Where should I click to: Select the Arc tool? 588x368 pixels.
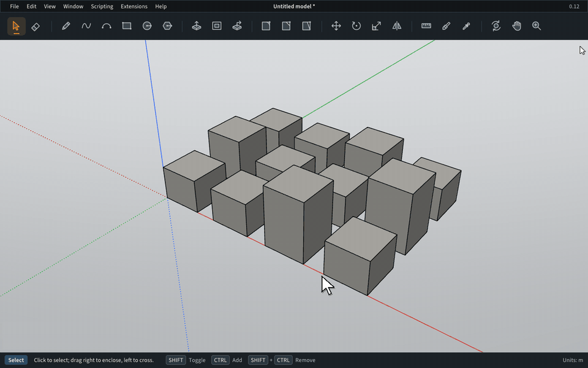point(107,26)
